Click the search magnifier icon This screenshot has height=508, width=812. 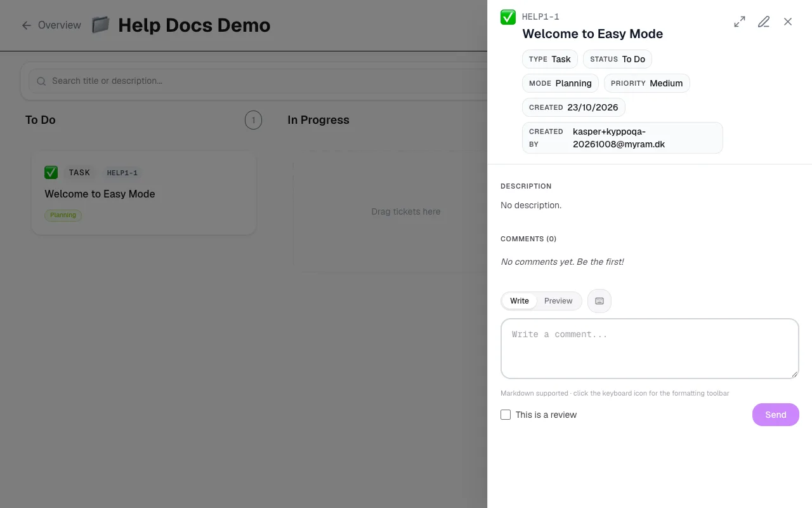point(41,81)
